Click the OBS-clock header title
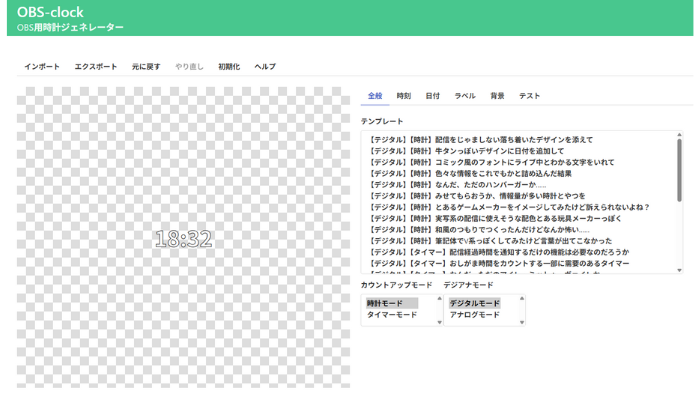This screenshot has height=400, width=700. click(x=50, y=12)
